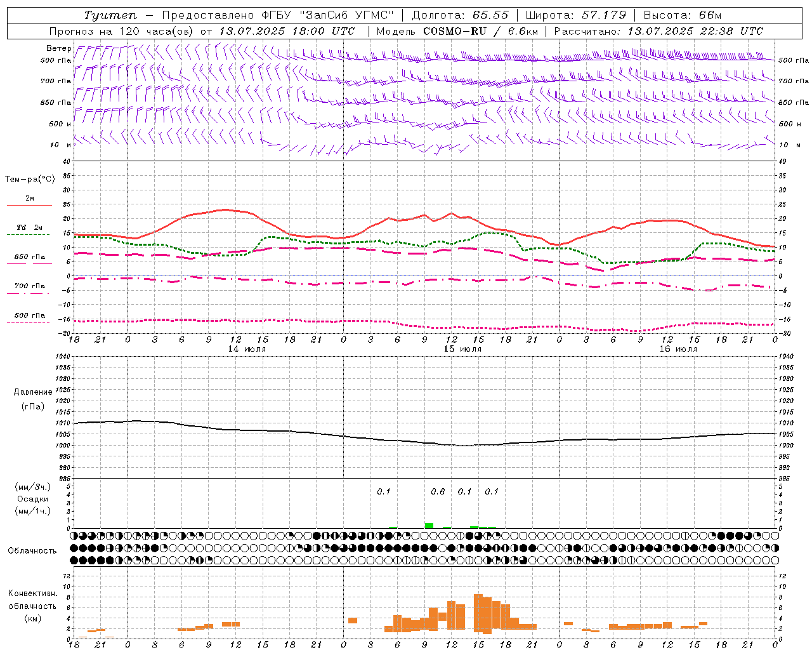
Task: Click the 14 июля date label
Action: [x=247, y=349]
